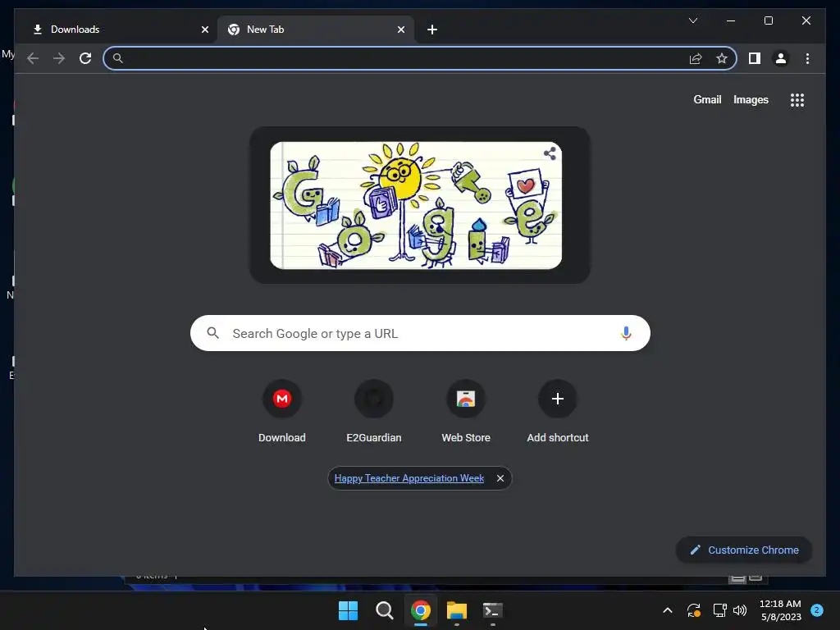Open the Happy Teacher Appreciation Week link
This screenshot has width=840, height=630.
(x=409, y=478)
